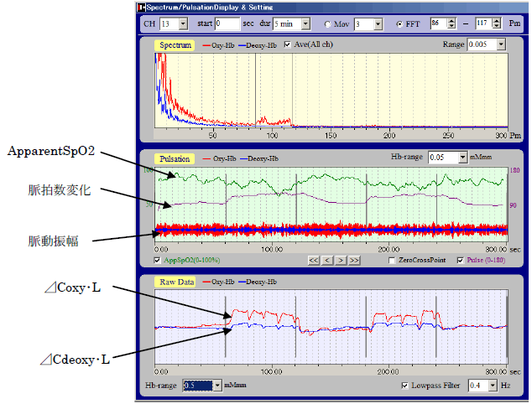This screenshot has width=532, height=404.
Task: Toggle the Ave(All ch) checkbox
Action: 287,44
